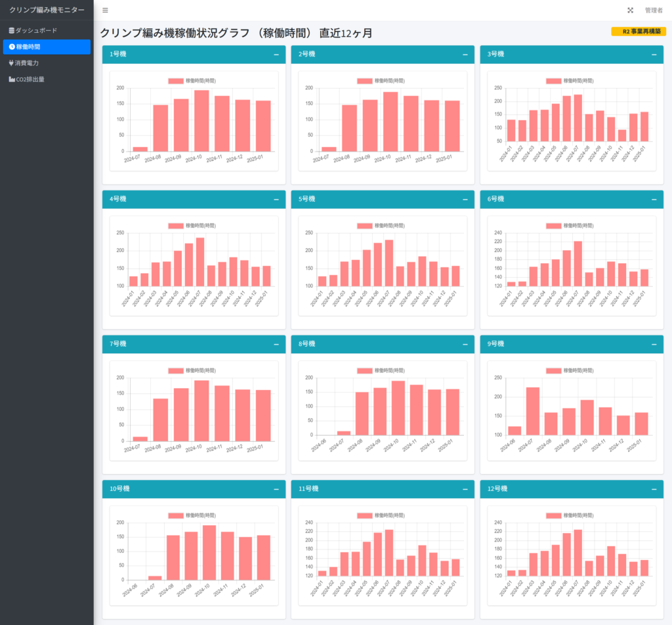Click the fullscreen expand icon
The width and height of the screenshot is (672, 625).
pos(631,11)
